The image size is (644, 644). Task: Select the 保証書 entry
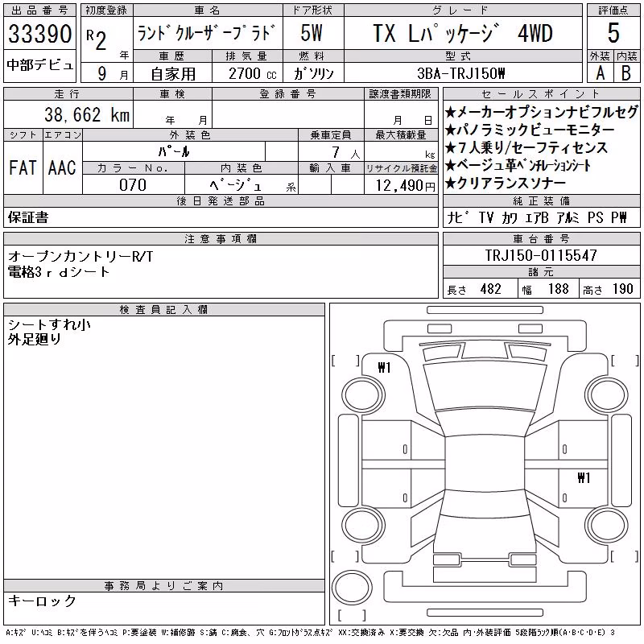[x=28, y=217]
